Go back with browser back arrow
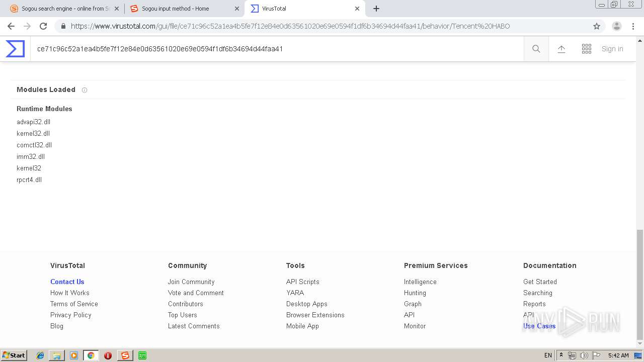644x362 pixels. tap(11, 26)
